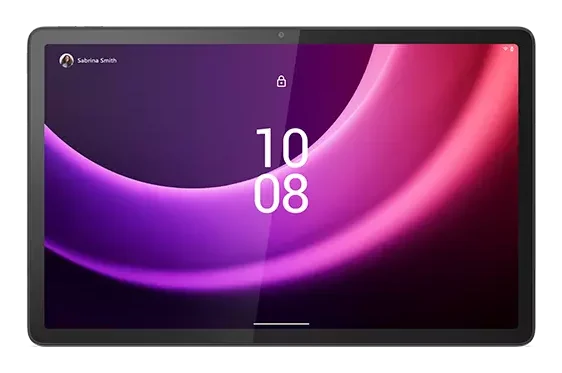Click the hour digits "10"
562x373 pixels.
click(x=282, y=148)
